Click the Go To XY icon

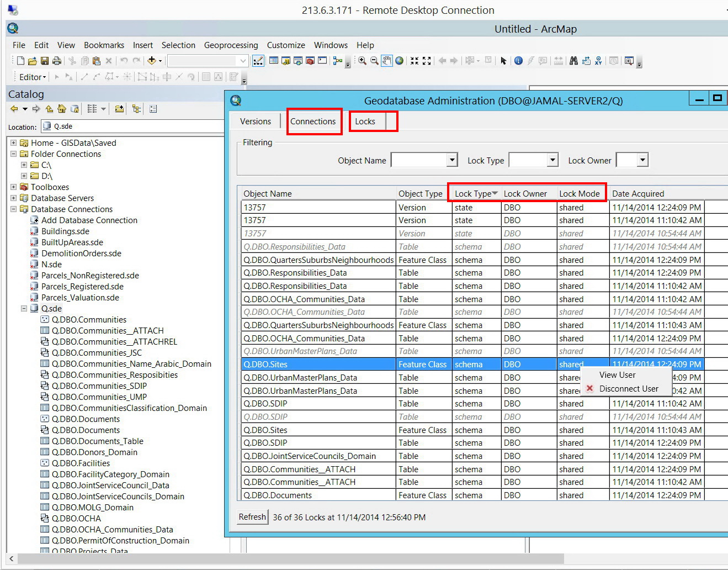click(598, 61)
